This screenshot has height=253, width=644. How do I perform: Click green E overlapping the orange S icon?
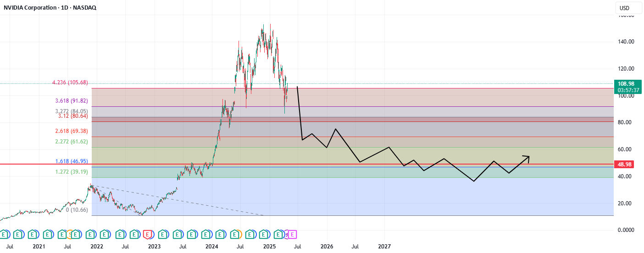click(76, 234)
